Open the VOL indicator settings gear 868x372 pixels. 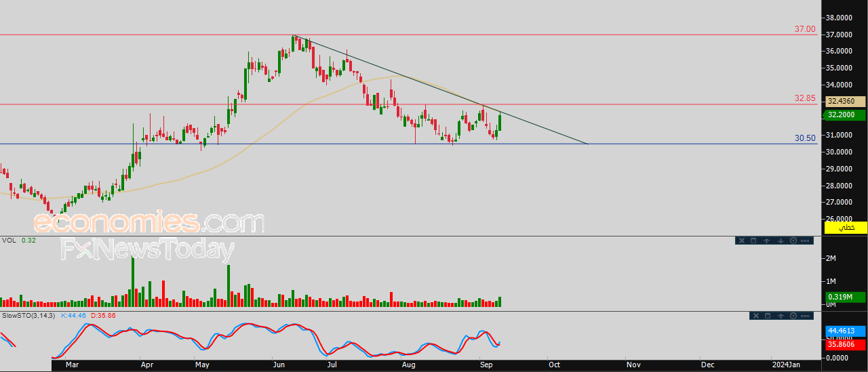pos(793,241)
